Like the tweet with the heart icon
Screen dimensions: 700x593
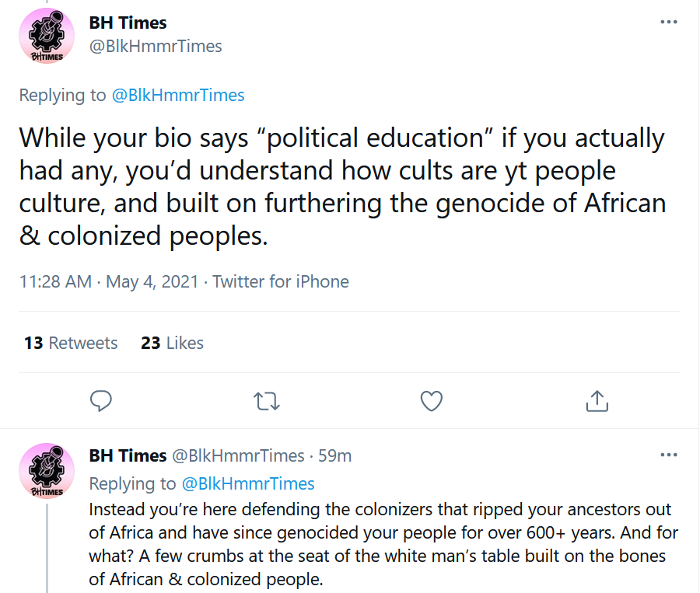432,401
